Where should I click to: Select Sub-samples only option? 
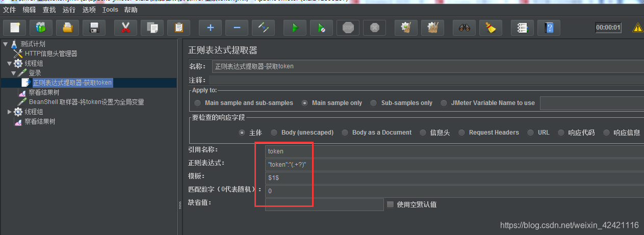(x=374, y=103)
